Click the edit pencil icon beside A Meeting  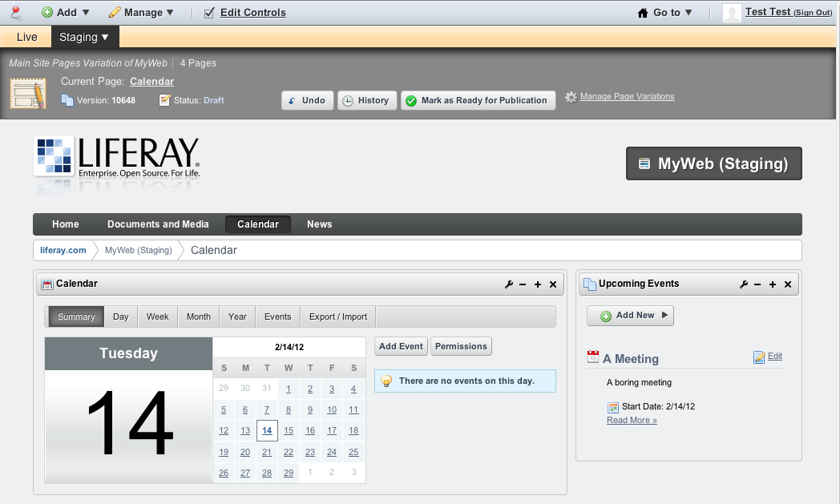point(759,357)
